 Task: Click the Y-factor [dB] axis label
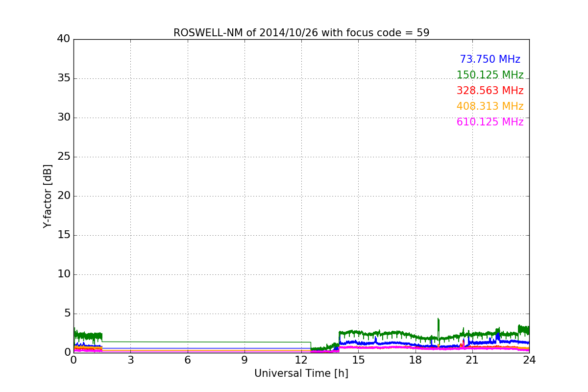click(x=48, y=196)
